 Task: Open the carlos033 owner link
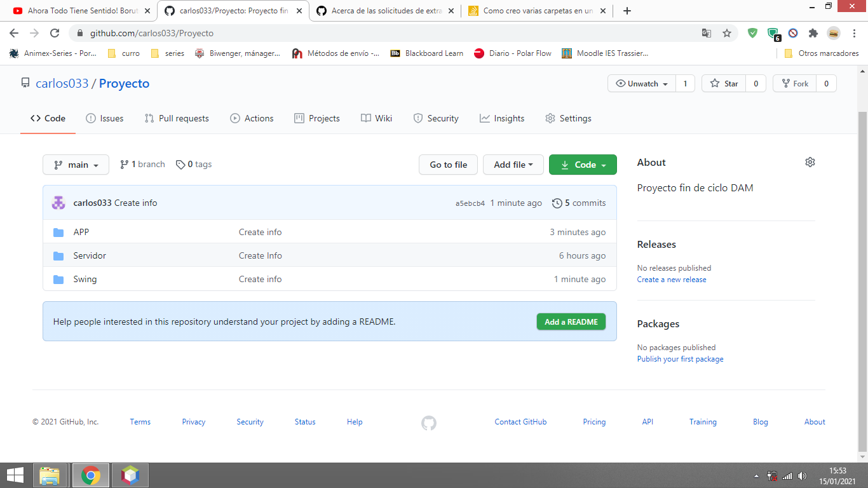point(62,83)
